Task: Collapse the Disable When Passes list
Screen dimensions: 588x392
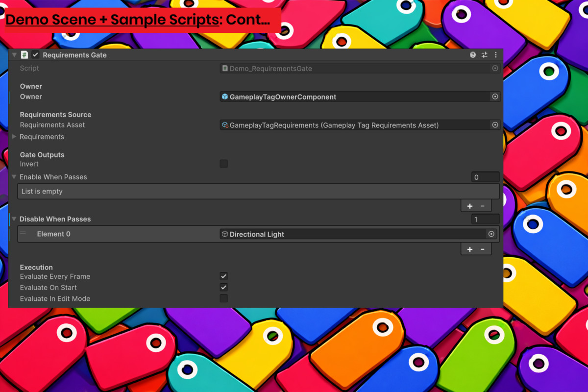Action: pos(14,219)
